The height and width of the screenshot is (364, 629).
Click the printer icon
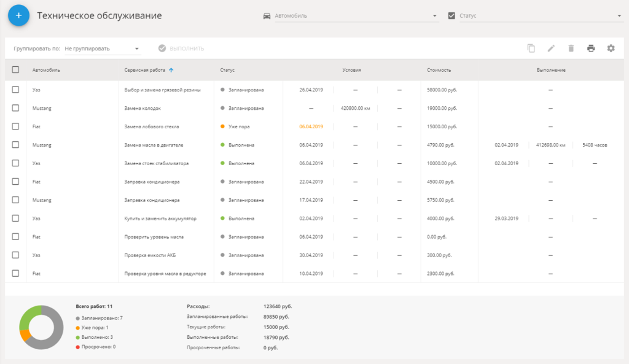click(591, 48)
